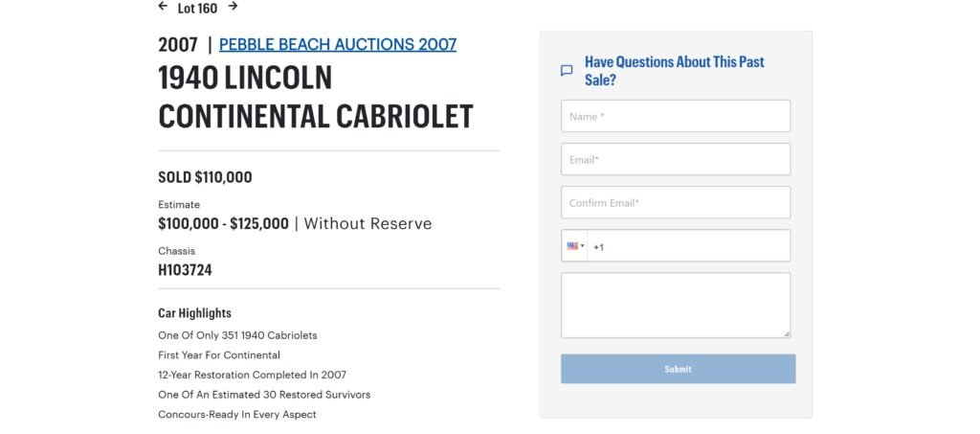Focus the large message text area
This screenshot has width=980, height=434.
click(676, 305)
